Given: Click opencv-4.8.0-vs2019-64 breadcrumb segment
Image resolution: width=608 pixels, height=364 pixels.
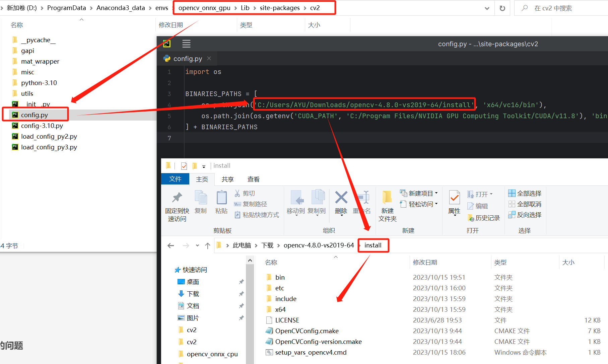Looking at the screenshot, I should 319,245.
